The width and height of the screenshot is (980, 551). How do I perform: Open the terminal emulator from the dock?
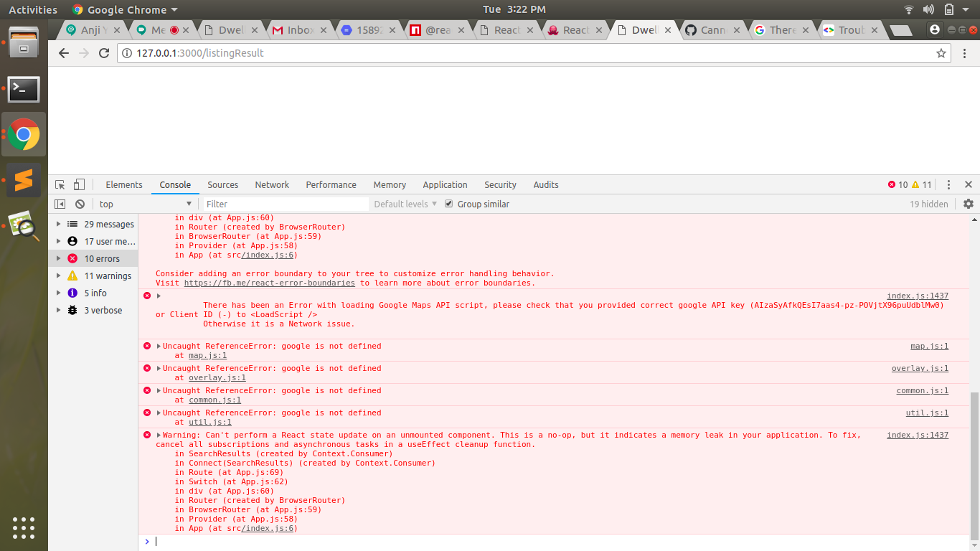coord(24,89)
